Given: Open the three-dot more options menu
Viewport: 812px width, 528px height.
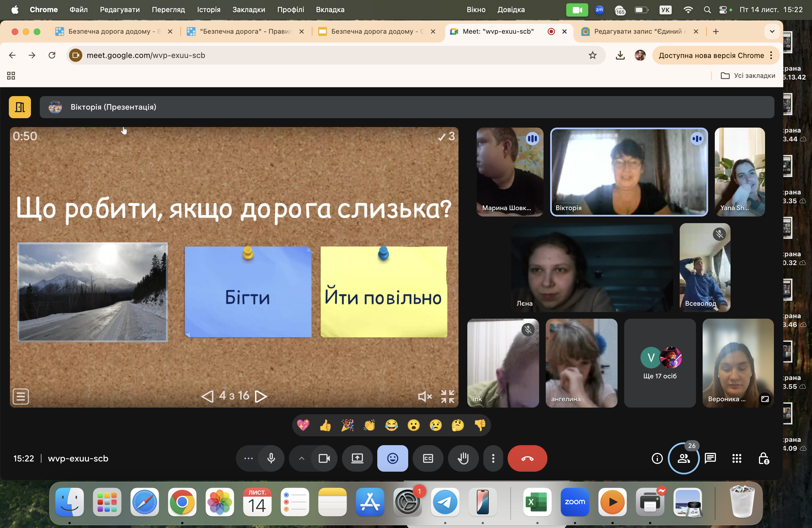Looking at the screenshot, I should 493,458.
